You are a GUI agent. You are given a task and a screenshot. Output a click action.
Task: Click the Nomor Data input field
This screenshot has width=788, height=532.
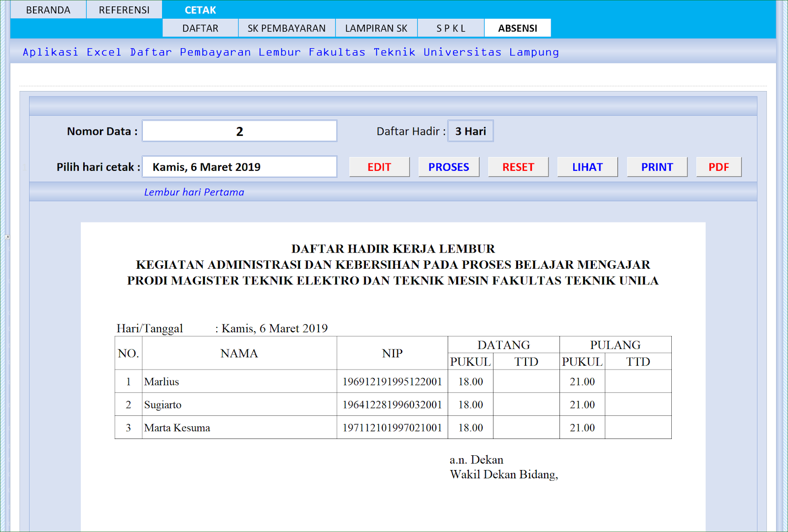239,130
